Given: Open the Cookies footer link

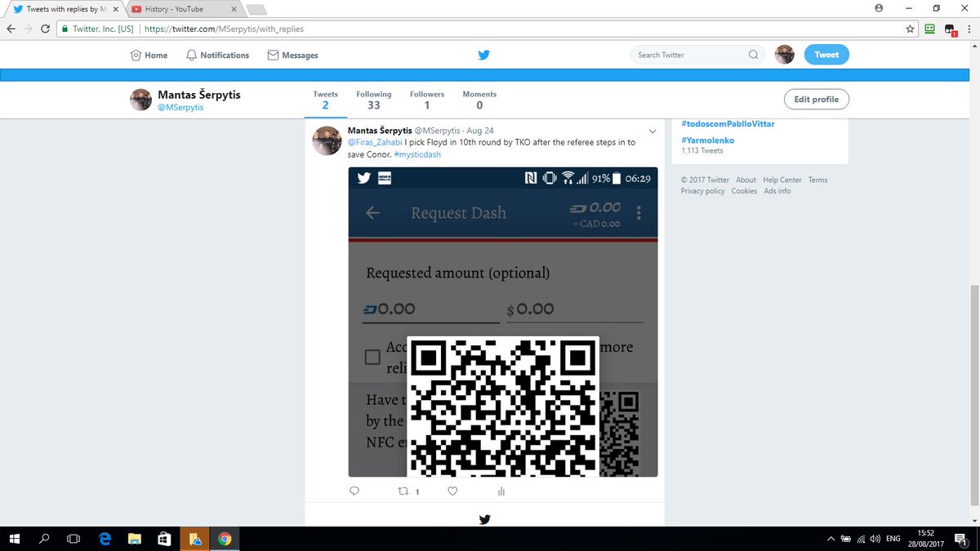Looking at the screenshot, I should click(744, 191).
